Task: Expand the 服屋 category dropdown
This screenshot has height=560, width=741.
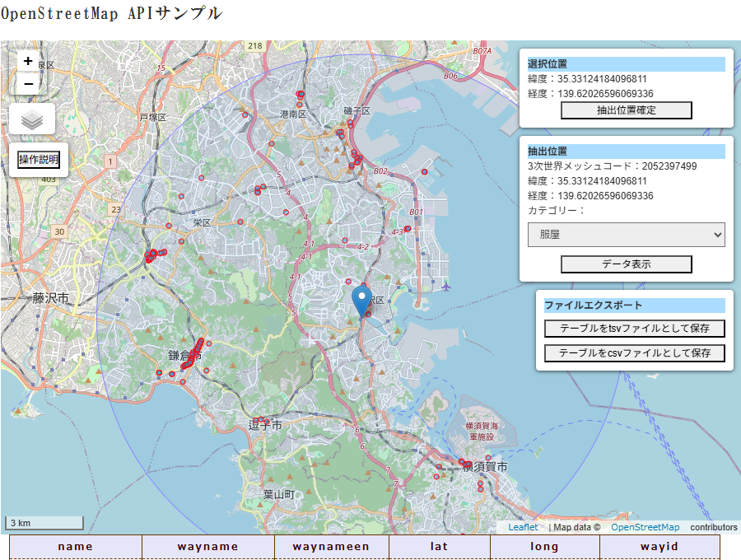Action: (x=627, y=235)
